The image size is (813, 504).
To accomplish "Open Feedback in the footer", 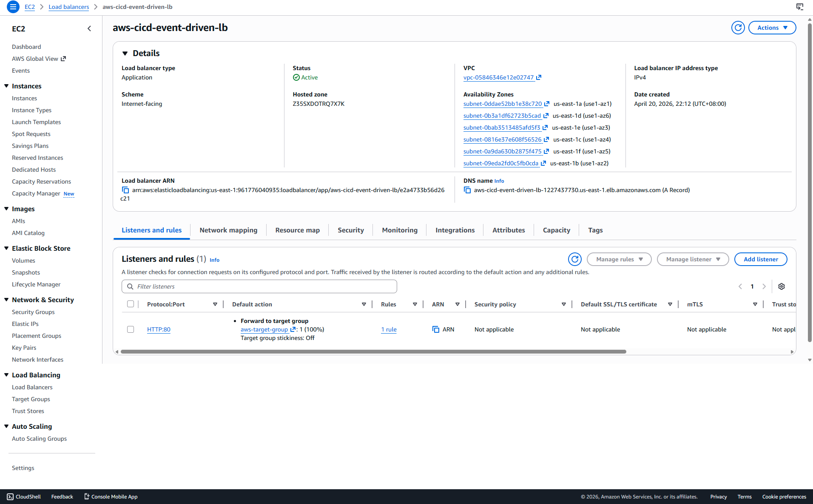I will (62, 497).
